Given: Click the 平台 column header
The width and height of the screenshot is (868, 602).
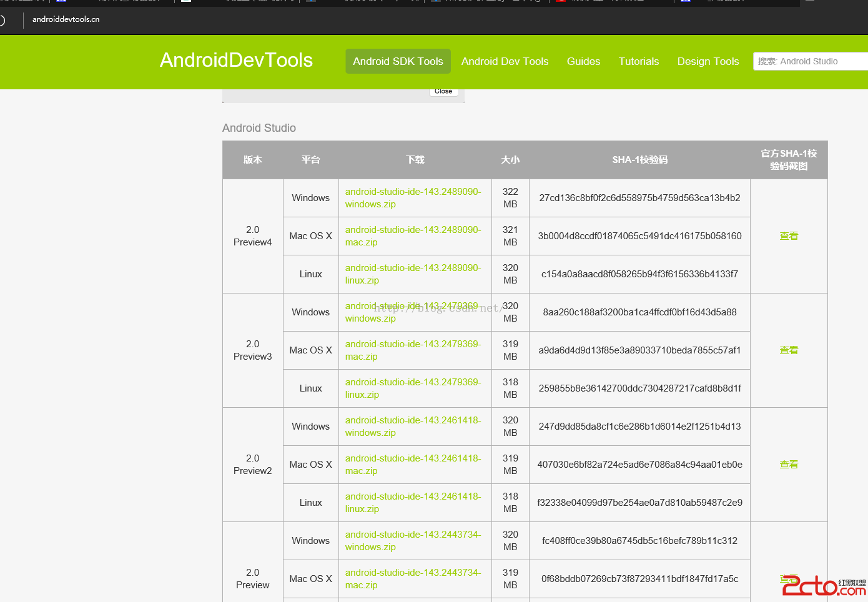Looking at the screenshot, I should [x=311, y=160].
